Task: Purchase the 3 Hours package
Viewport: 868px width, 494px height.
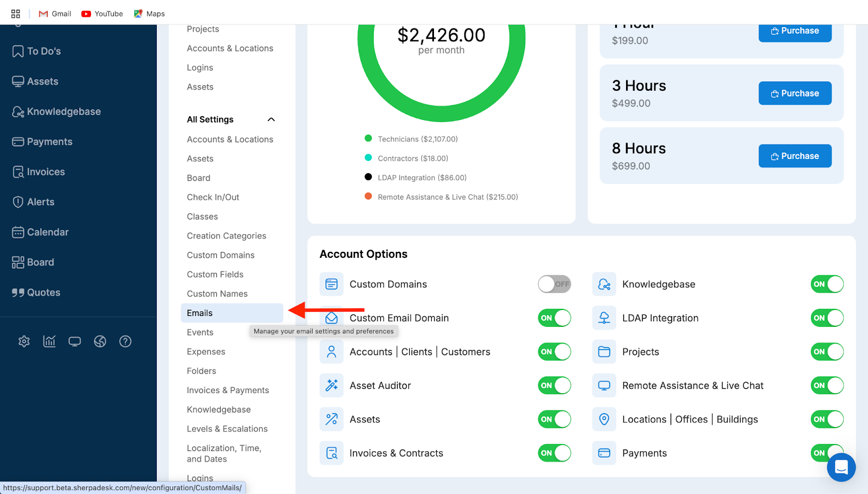Action: (x=795, y=93)
